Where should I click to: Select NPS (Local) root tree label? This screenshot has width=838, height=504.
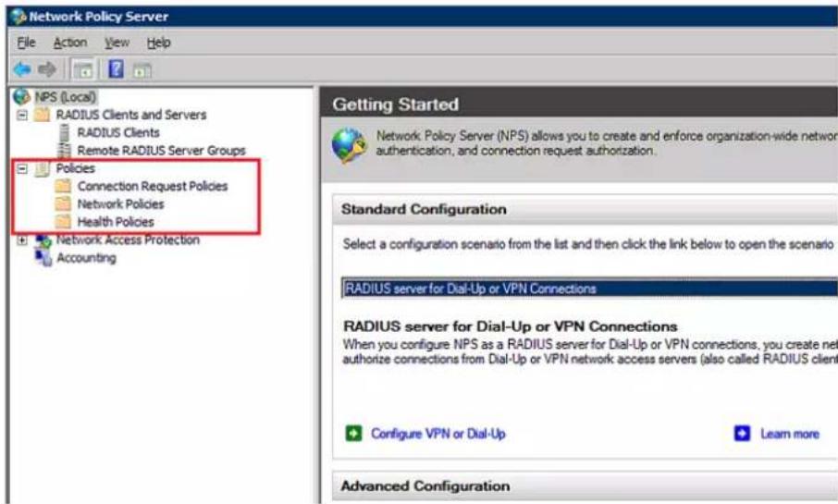tap(65, 97)
